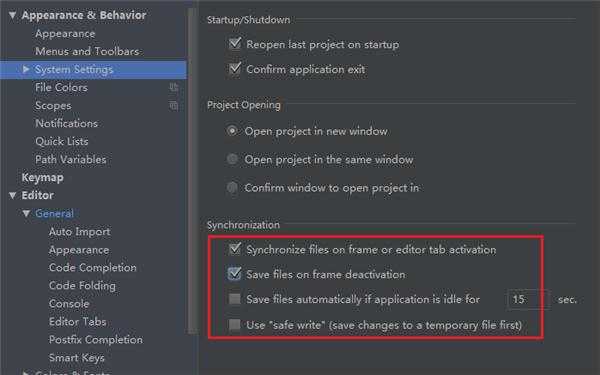Click project-level icon next to Scopes
Screen dimensions: 600x375
174,106
